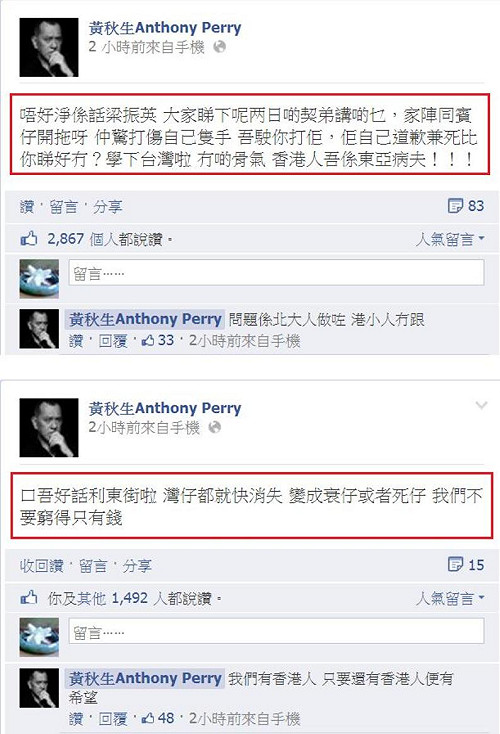The image size is (500, 734).
Task: Open 黃秋生Anthony Perry profile from first post header
Action: [165, 28]
